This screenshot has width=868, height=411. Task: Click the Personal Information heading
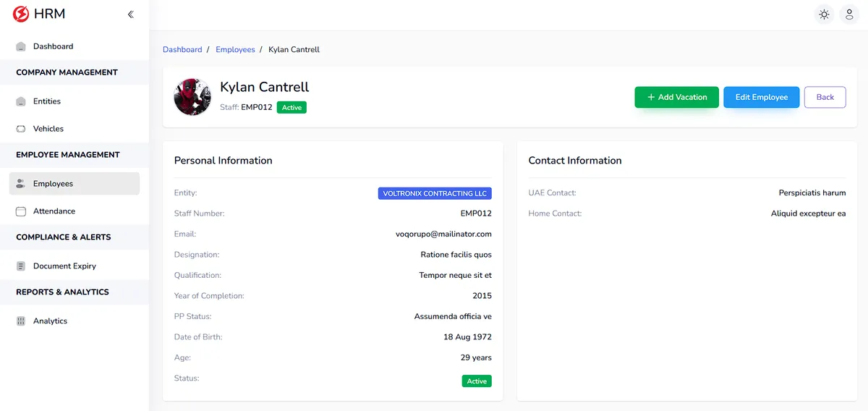[224, 161]
